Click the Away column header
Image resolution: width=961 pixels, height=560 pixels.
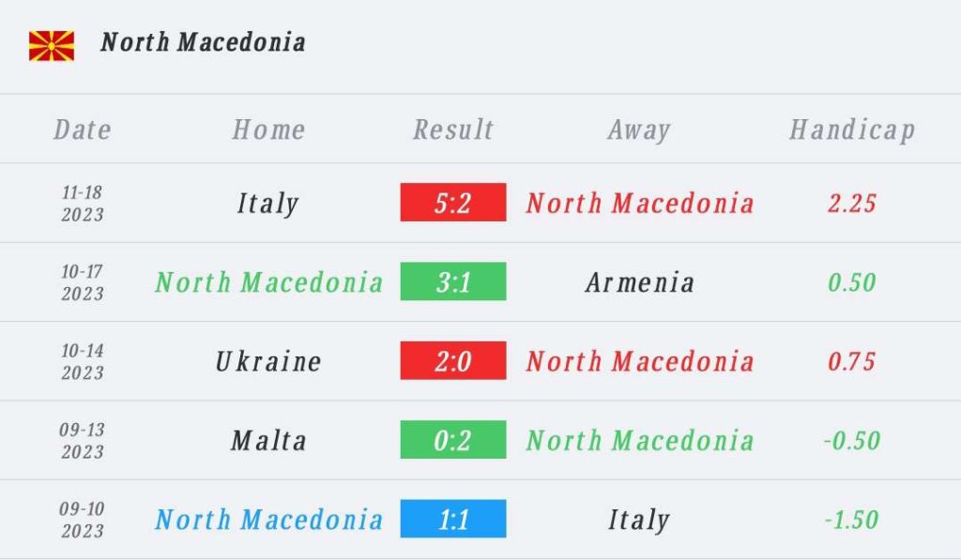click(x=639, y=130)
